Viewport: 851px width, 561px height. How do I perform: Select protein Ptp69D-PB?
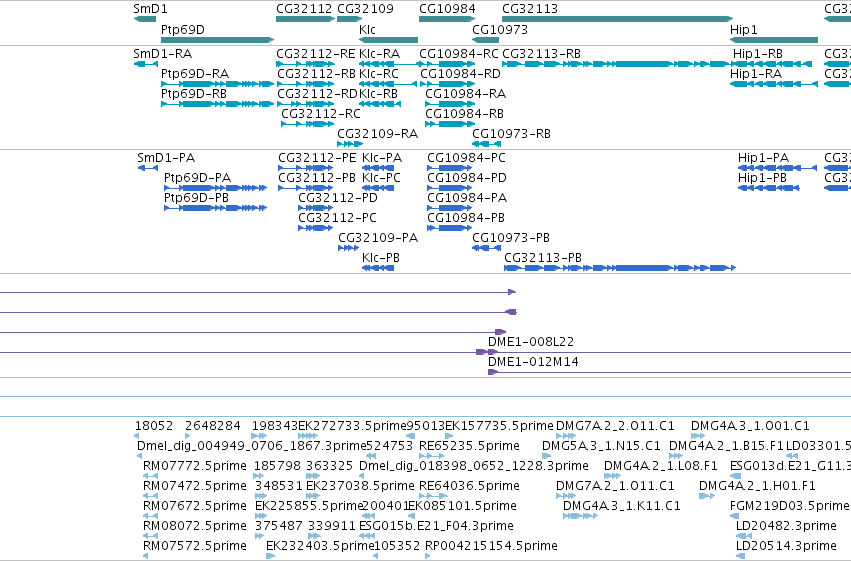point(196,198)
